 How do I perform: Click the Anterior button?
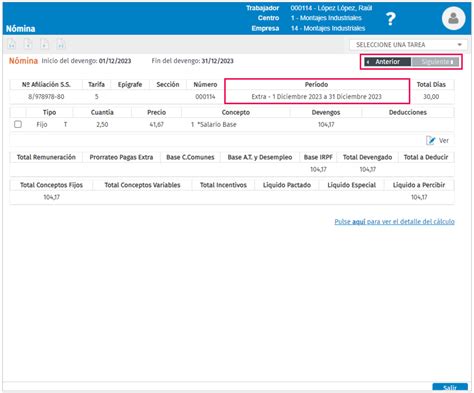tap(387, 62)
